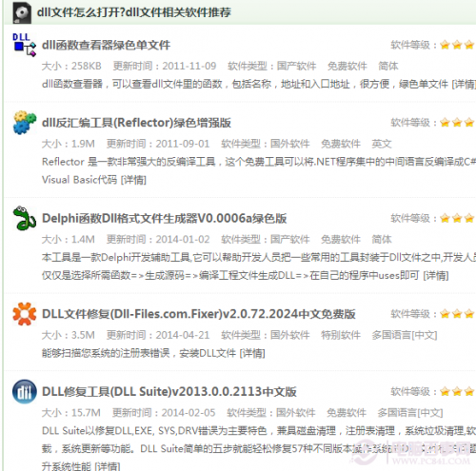
Task: Click the first rating star of dll函数查看器
Action: coord(445,45)
